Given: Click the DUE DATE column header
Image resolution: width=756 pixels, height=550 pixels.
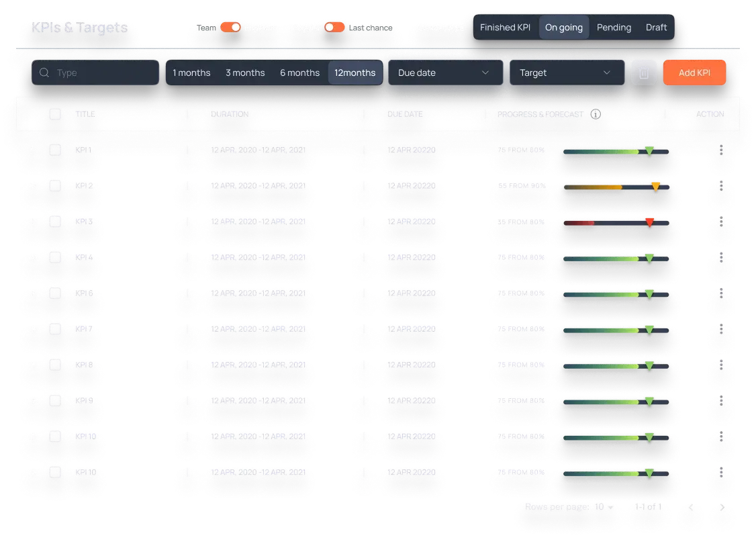Looking at the screenshot, I should [x=405, y=114].
